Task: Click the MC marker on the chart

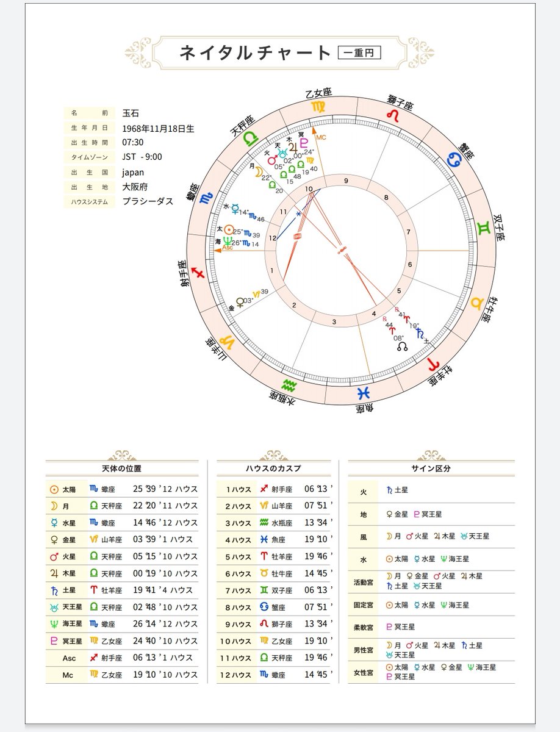Action: [320, 138]
